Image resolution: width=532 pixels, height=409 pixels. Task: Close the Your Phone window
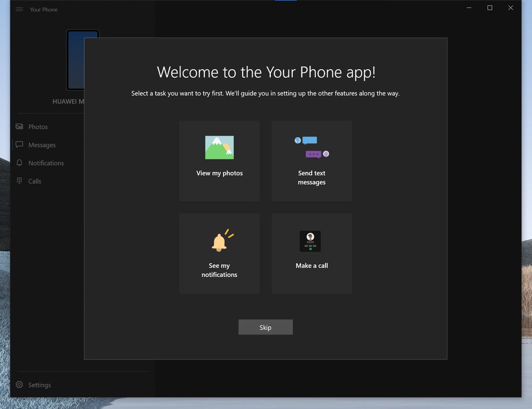(511, 8)
